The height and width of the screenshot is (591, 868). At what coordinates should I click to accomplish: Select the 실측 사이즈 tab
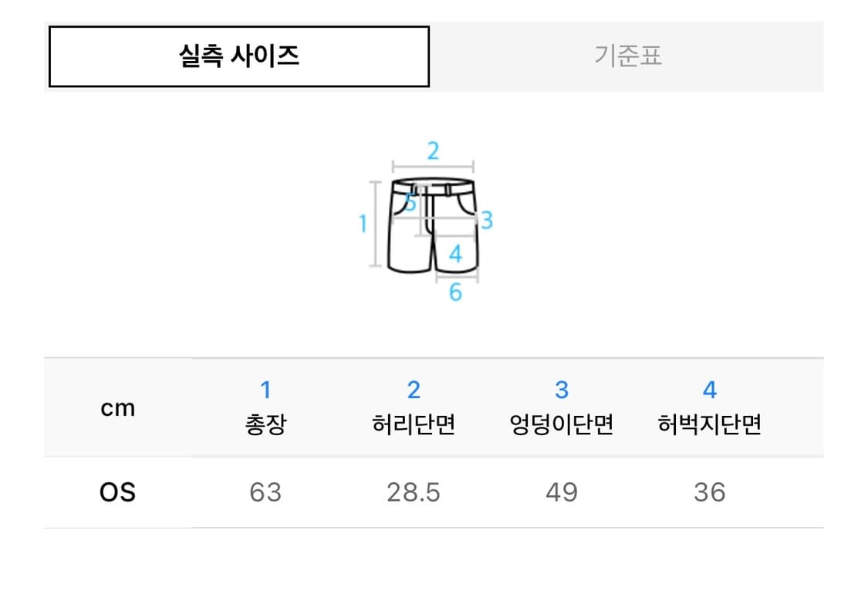click(x=238, y=56)
